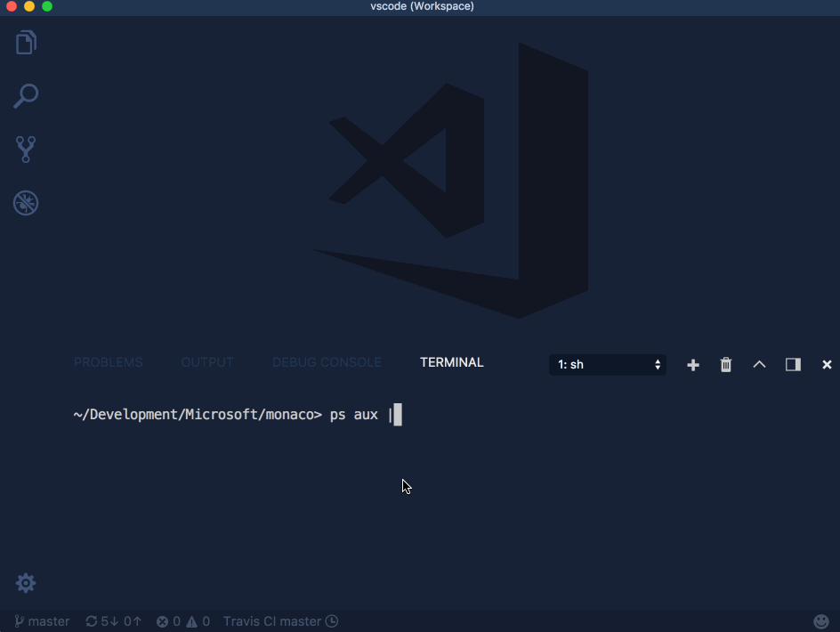This screenshot has width=840, height=632.
Task: Select the TERMINAL panel tab
Action: tap(452, 362)
